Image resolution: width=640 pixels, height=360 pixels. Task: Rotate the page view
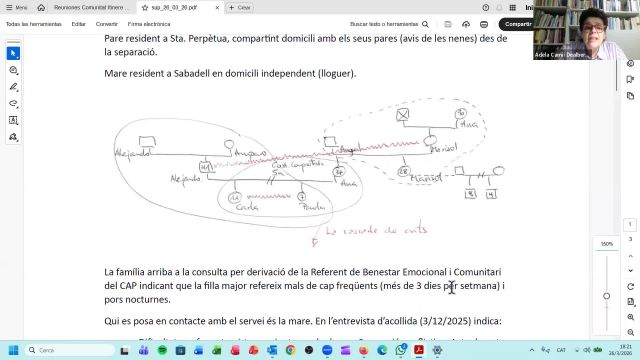[x=630, y=287]
